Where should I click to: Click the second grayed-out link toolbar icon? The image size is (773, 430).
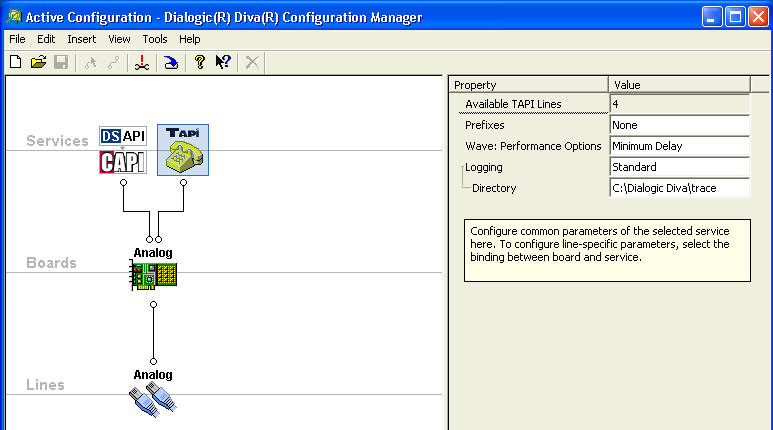tap(113, 63)
